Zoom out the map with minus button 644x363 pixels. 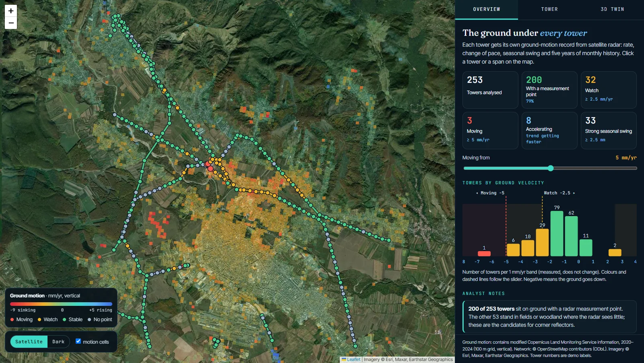tap(11, 23)
